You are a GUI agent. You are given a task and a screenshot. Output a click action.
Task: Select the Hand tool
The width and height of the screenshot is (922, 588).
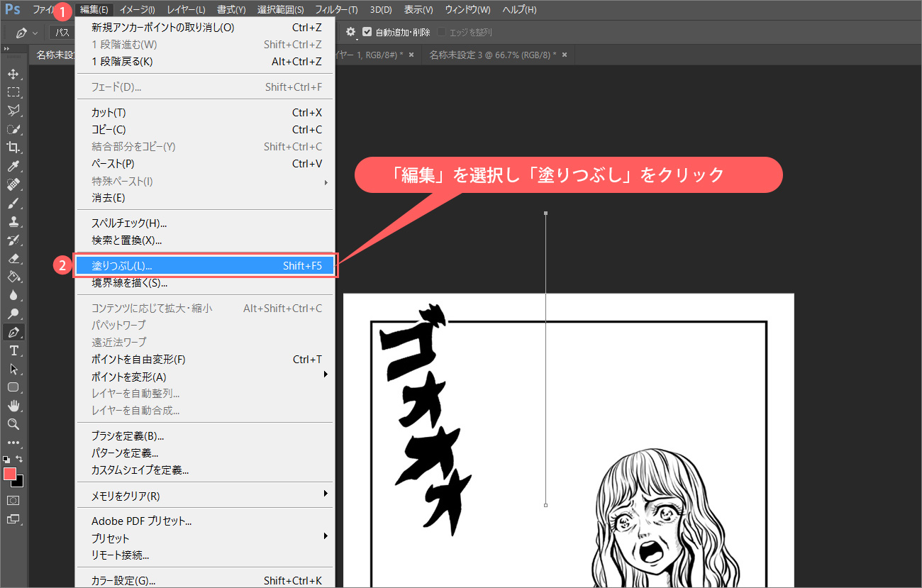13,406
